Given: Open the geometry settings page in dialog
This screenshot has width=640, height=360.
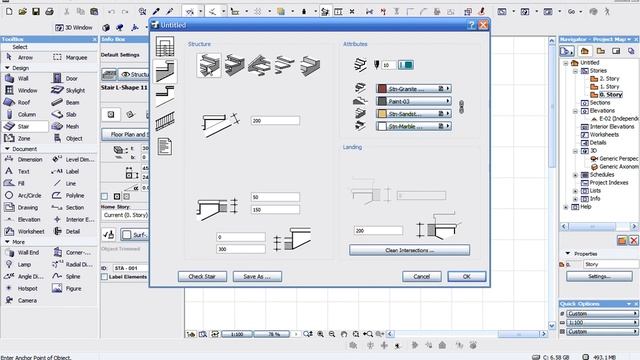Looking at the screenshot, I should [x=165, y=47].
